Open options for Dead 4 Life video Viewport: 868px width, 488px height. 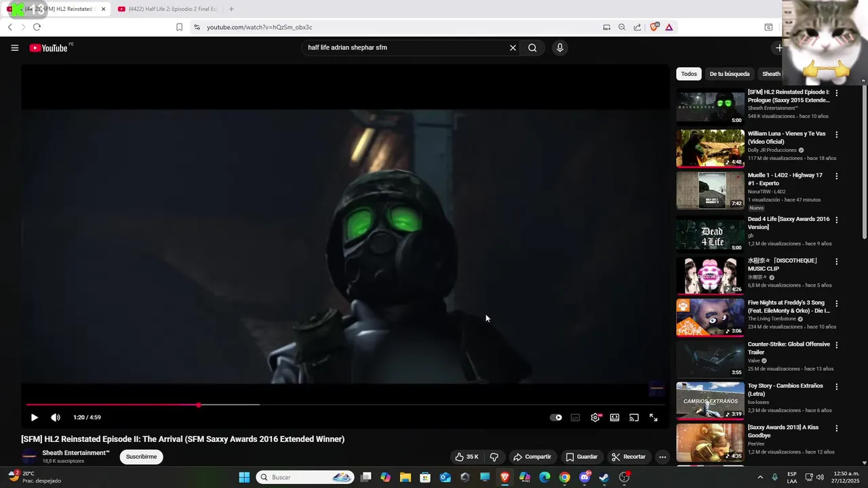(837, 220)
